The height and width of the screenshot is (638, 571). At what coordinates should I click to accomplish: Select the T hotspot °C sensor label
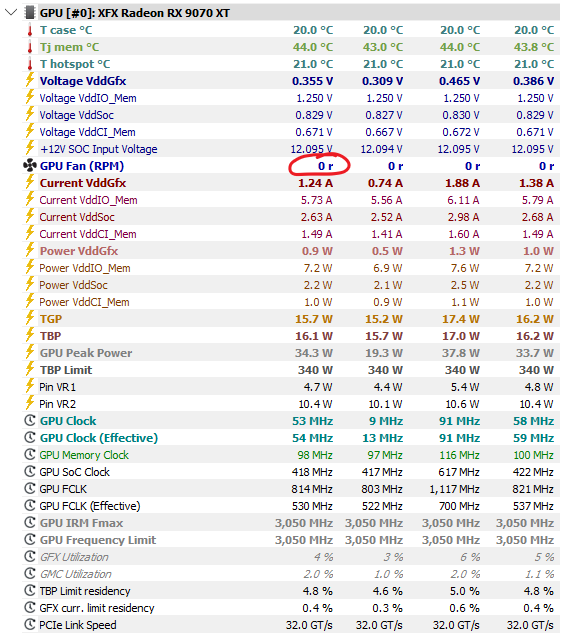[75, 64]
